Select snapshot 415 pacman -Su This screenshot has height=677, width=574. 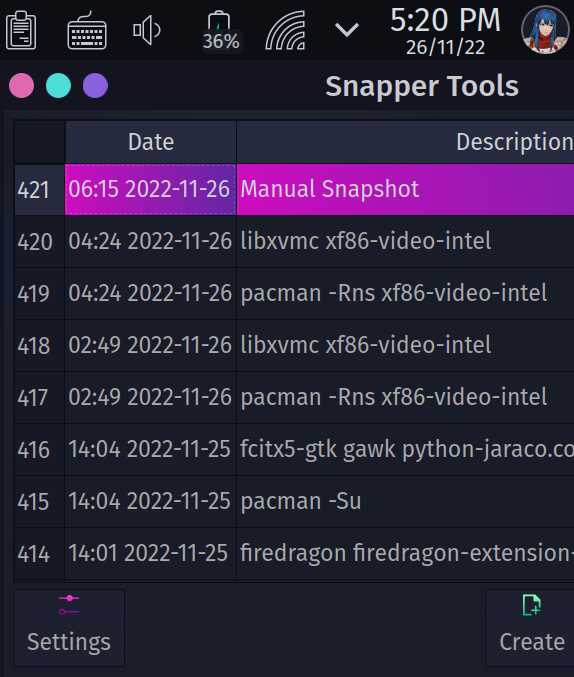click(x=294, y=501)
